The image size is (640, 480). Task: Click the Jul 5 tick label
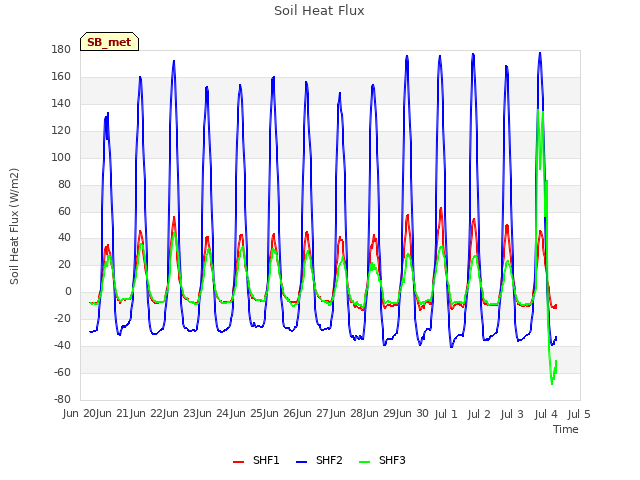tap(579, 414)
